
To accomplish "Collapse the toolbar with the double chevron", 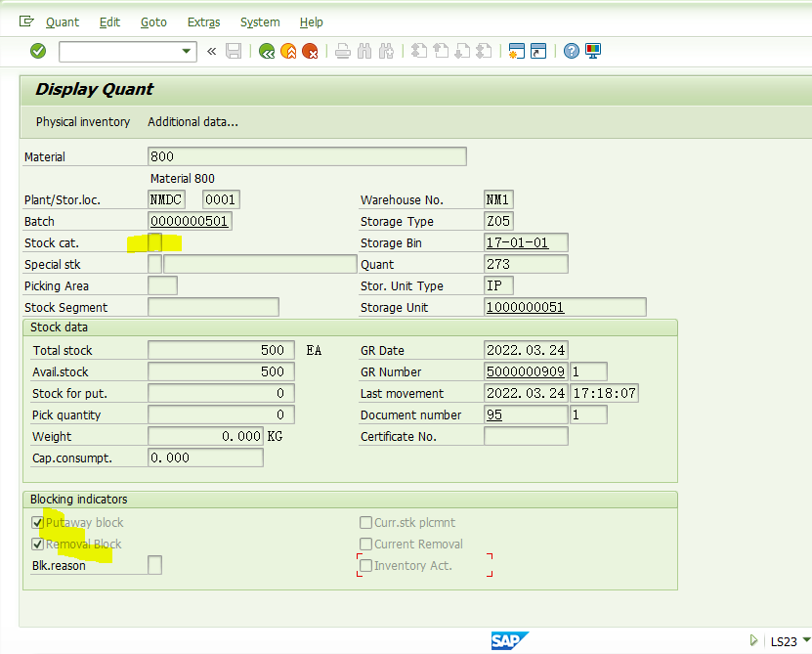I will pyautogui.click(x=211, y=51).
